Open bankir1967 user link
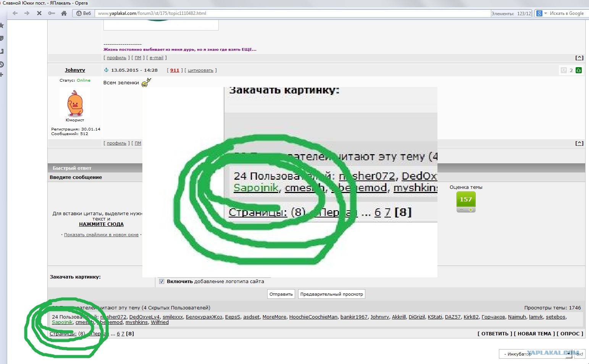This screenshot has width=589, height=364. tap(354, 317)
